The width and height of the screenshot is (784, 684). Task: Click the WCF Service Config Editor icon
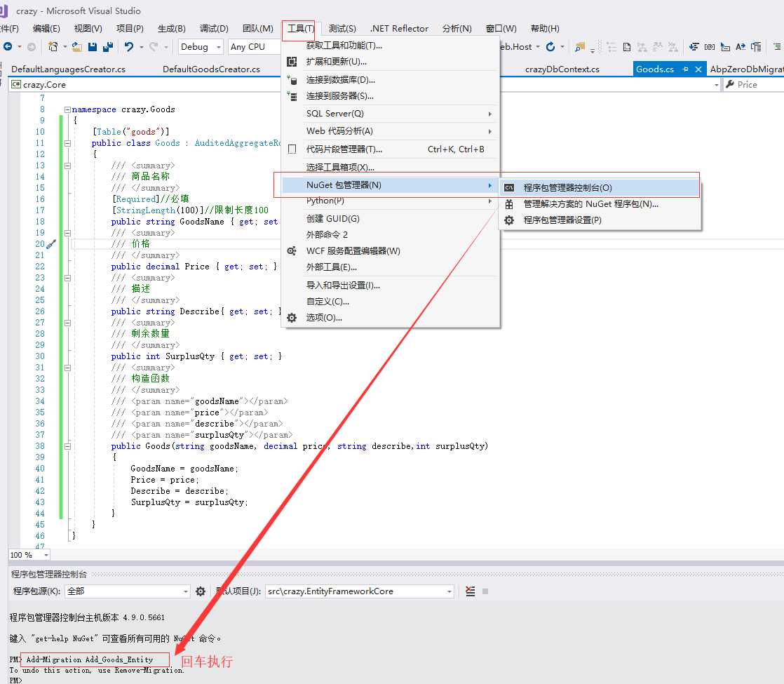(x=292, y=250)
